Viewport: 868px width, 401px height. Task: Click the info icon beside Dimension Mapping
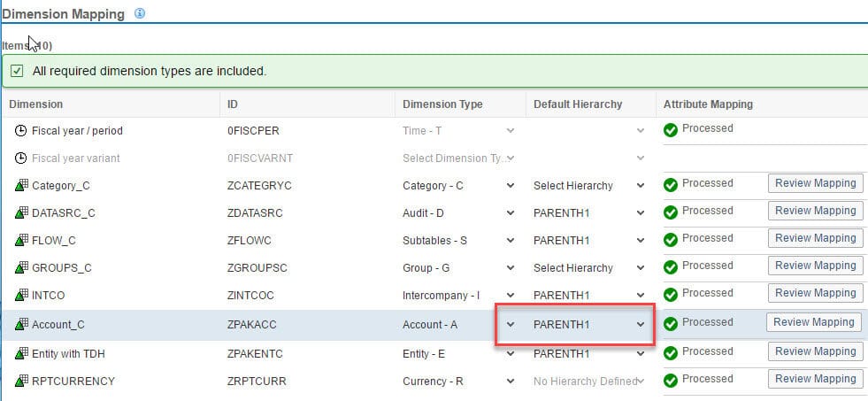(140, 14)
